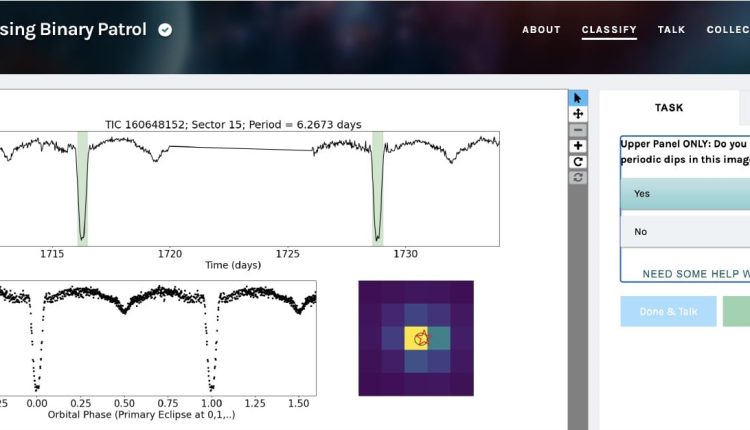
Task: Click the green Done button
Action: click(x=736, y=311)
